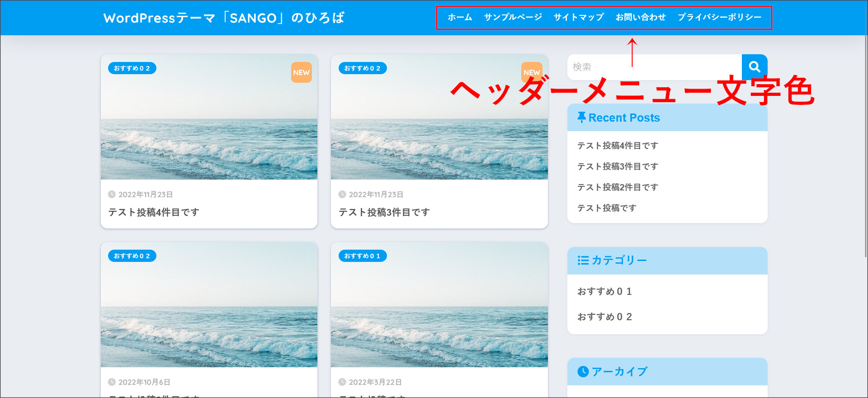Select お問い合わせ in the header
This screenshot has width=868, height=398.
(641, 18)
